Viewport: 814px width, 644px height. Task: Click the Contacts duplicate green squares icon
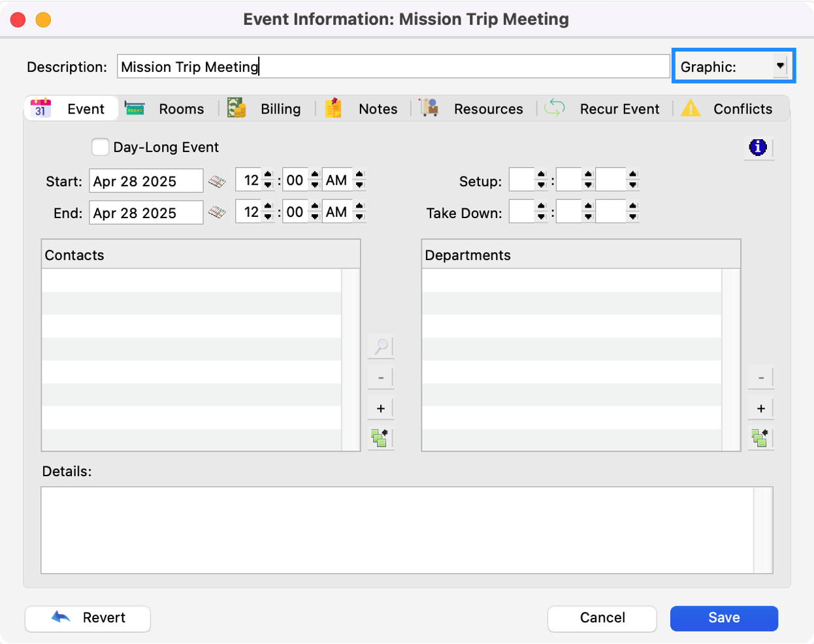[x=380, y=438]
